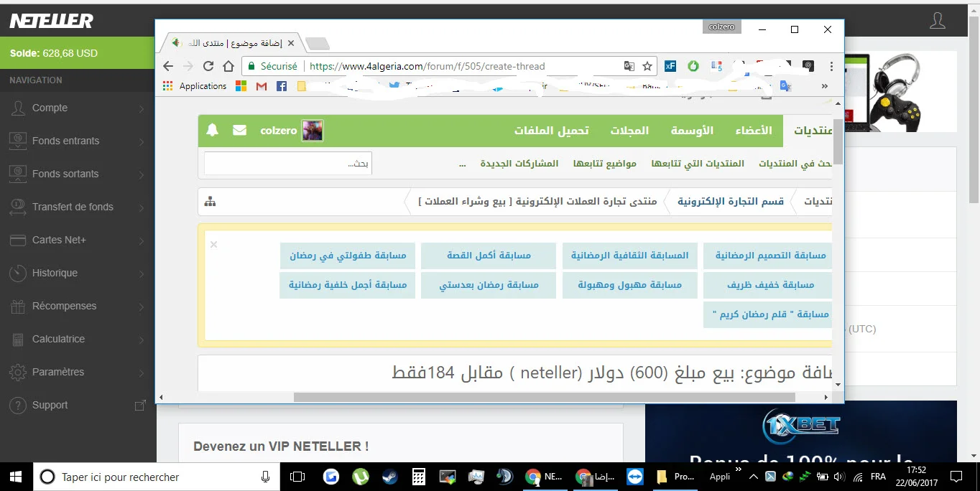
Task: Launch Steam from the taskbar
Action: pos(387,477)
